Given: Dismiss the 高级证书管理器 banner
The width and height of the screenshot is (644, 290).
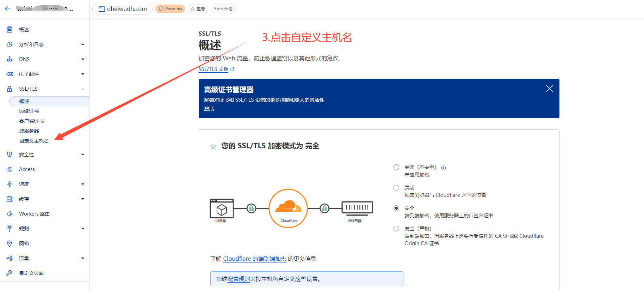Looking at the screenshot, I should 549,89.
